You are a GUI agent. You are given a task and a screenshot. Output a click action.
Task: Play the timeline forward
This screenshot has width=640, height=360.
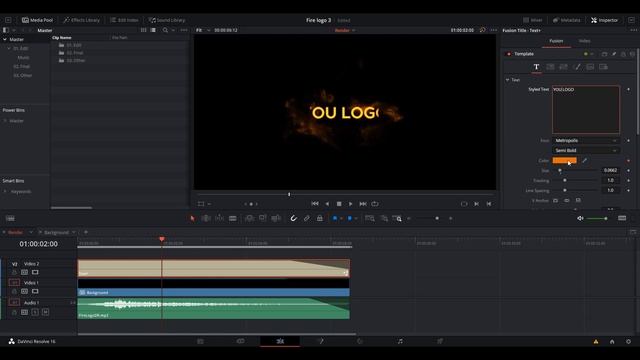click(x=350, y=204)
